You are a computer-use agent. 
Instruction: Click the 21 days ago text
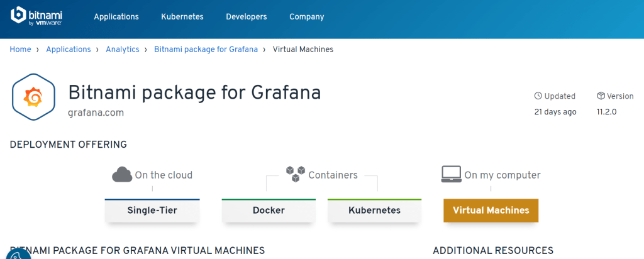point(555,112)
